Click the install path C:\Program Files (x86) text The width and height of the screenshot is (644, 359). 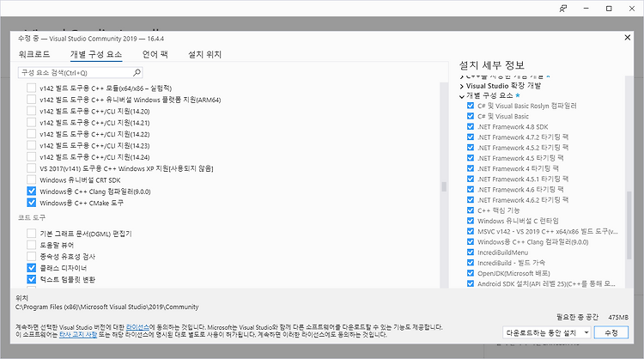point(106,307)
